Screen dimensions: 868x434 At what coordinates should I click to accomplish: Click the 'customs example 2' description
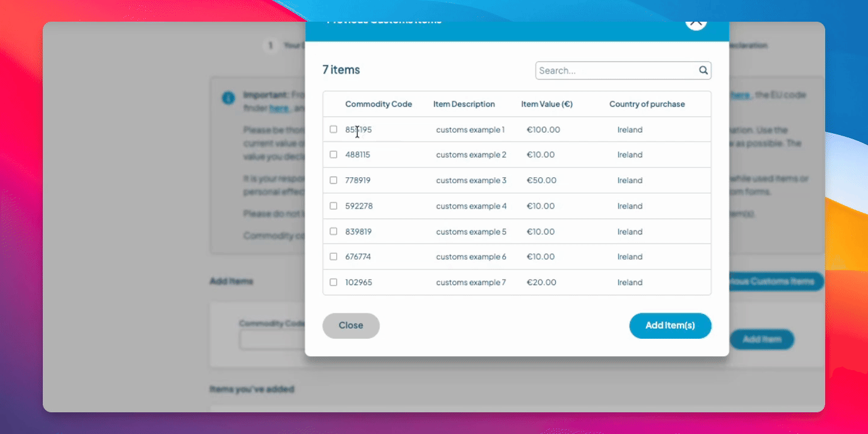pyautogui.click(x=471, y=155)
